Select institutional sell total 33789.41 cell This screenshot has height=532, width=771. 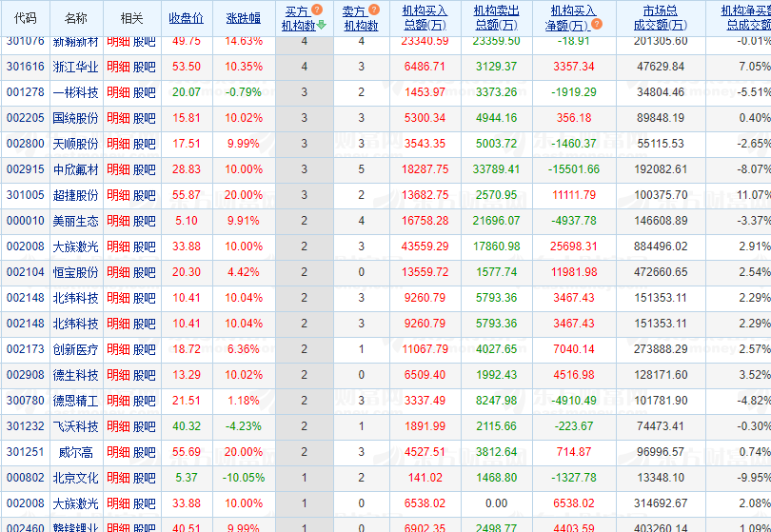496,169
